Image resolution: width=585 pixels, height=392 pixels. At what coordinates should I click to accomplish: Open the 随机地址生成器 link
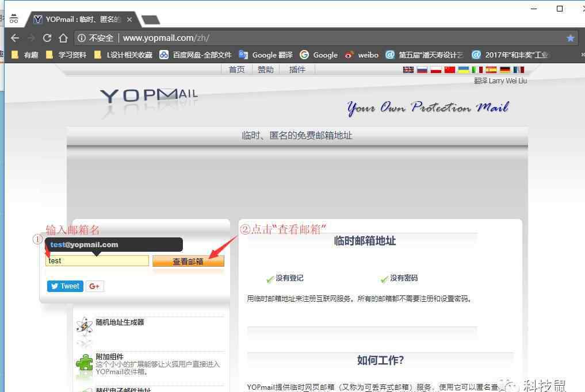point(120,322)
